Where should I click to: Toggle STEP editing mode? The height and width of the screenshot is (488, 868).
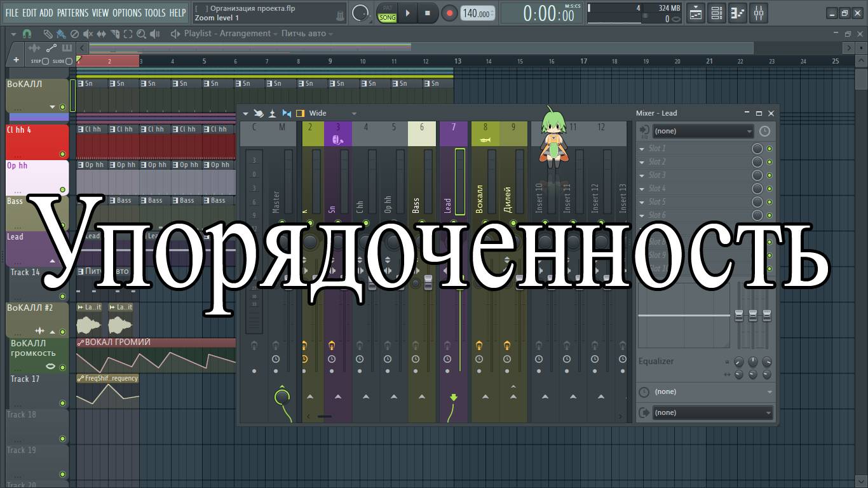44,62
